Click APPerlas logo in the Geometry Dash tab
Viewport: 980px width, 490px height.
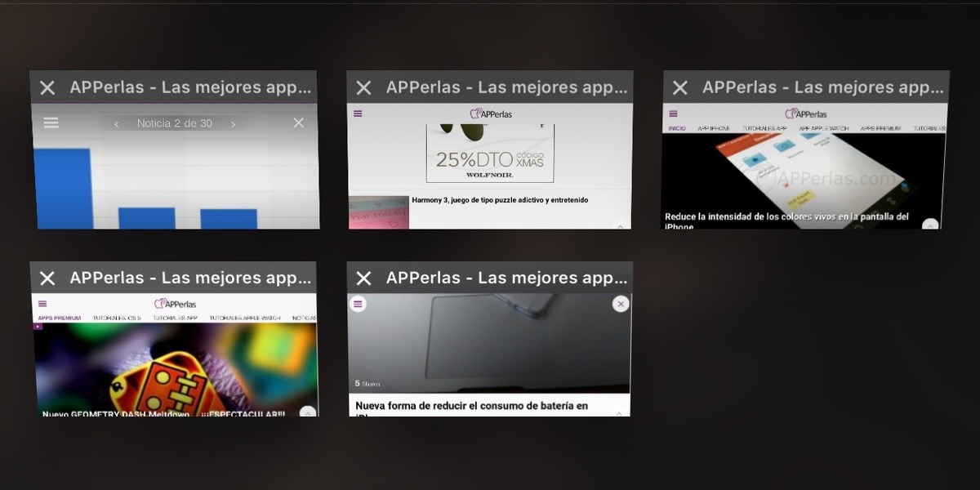[175, 304]
